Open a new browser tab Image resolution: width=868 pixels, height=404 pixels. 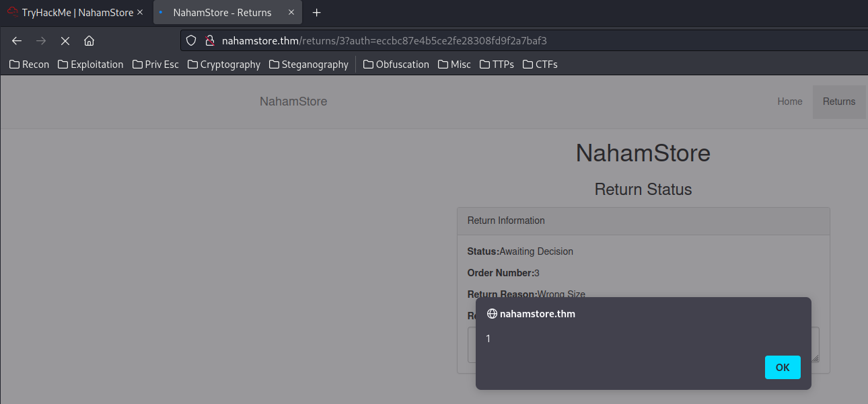(317, 12)
